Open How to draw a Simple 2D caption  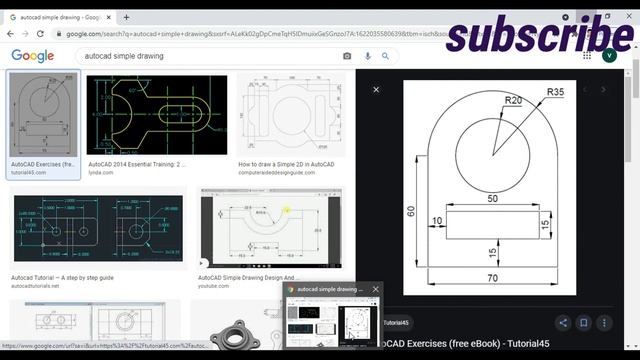(286, 164)
